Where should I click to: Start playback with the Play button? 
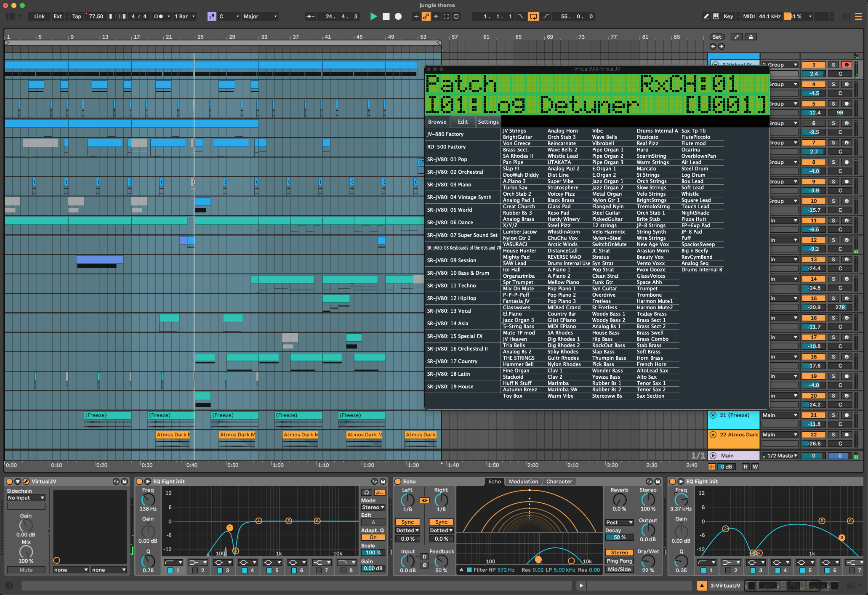pos(373,16)
